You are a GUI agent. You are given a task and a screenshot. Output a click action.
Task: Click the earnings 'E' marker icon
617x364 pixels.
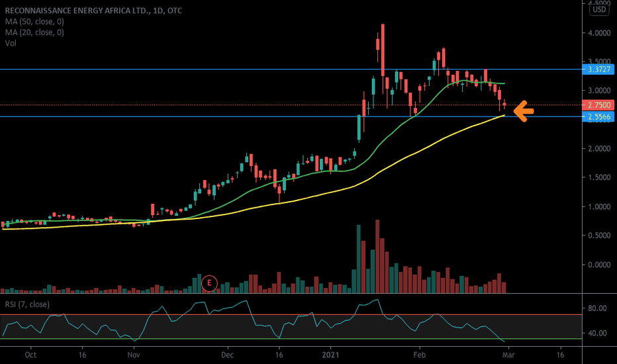pos(209,283)
